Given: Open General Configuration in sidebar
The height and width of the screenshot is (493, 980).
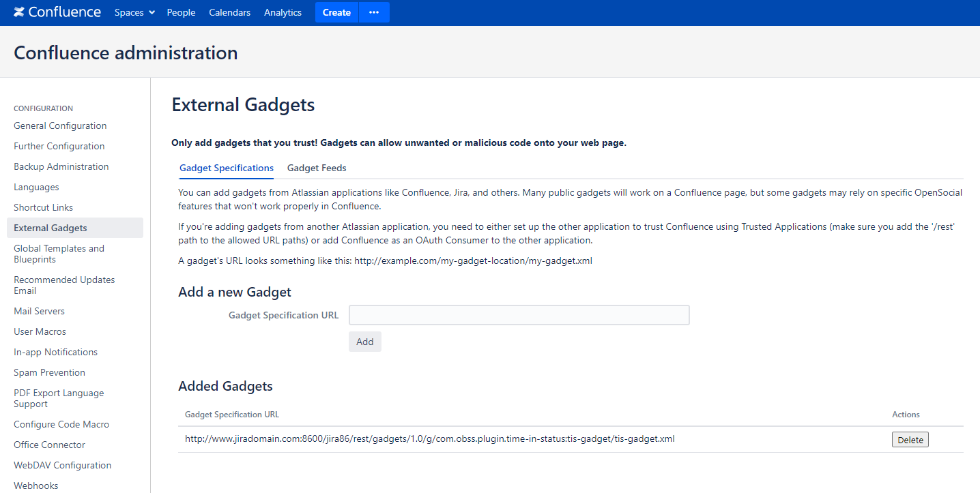Looking at the screenshot, I should coord(60,125).
